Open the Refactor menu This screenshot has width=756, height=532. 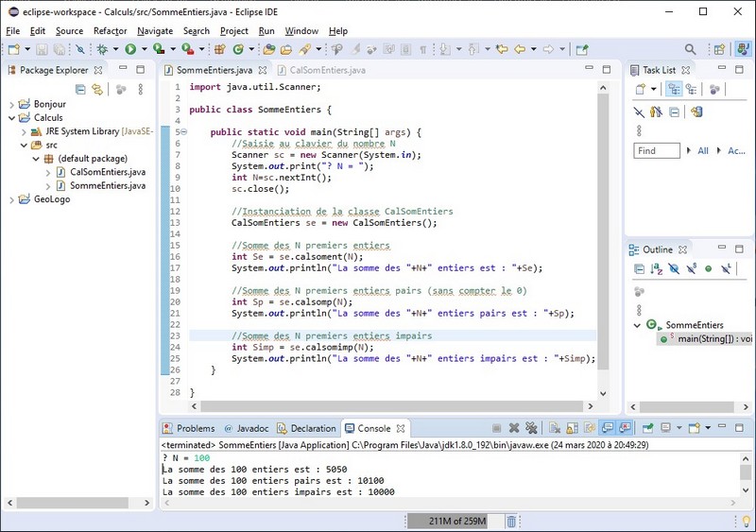pyautogui.click(x=110, y=31)
